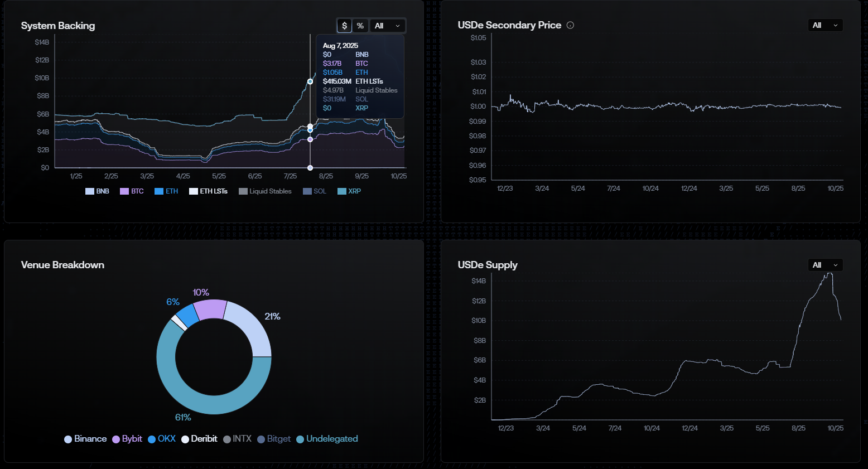Click the USDe Secondary Price info icon
Viewport: 868px width, 469px height.
click(570, 25)
